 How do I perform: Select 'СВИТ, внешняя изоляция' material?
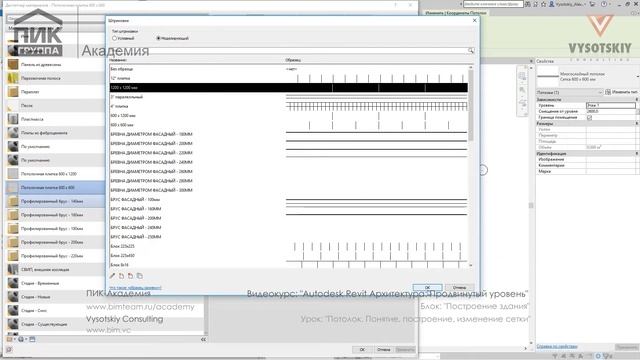56,270
